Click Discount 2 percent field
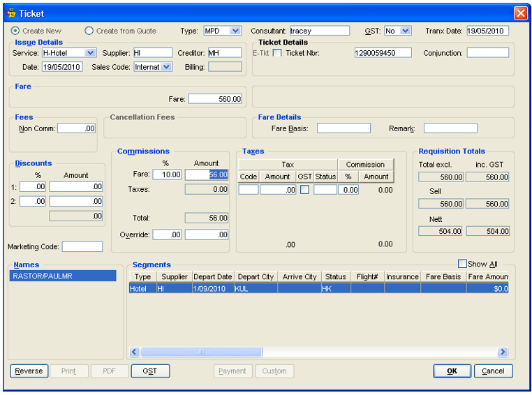 [33, 202]
